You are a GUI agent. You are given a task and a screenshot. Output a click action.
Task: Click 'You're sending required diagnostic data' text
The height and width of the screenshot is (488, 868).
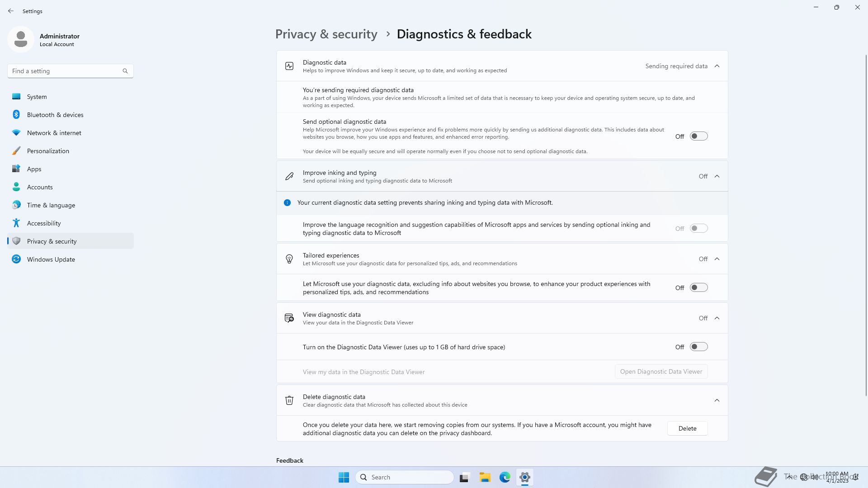(x=358, y=90)
